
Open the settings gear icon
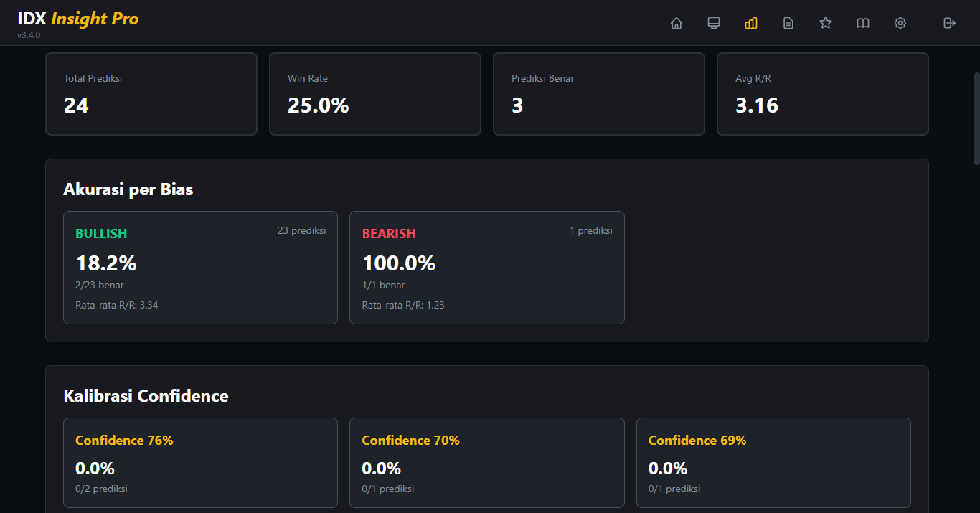(x=900, y=23)
